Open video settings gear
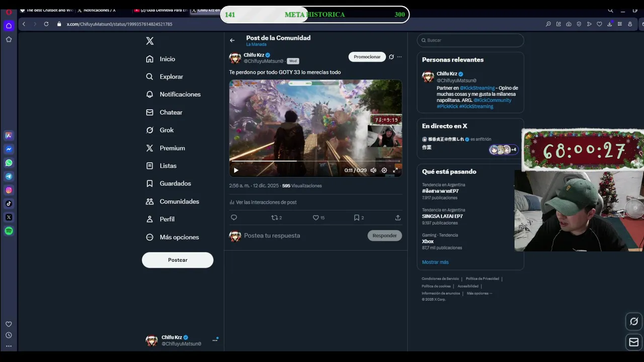 [x=384, y=170]
